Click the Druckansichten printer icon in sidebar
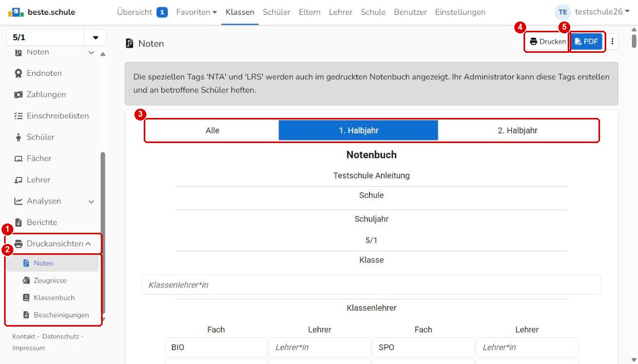Viewport: 638px width, 364px height. click(x=18, y=244)
